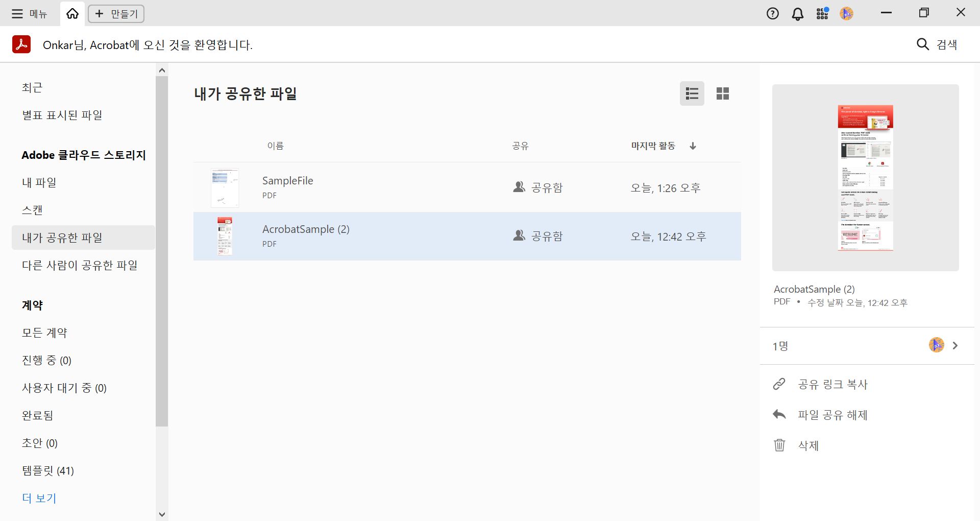Click the profile avatar icon
Screen dimensions: 980x521
[x=846, y=13]
